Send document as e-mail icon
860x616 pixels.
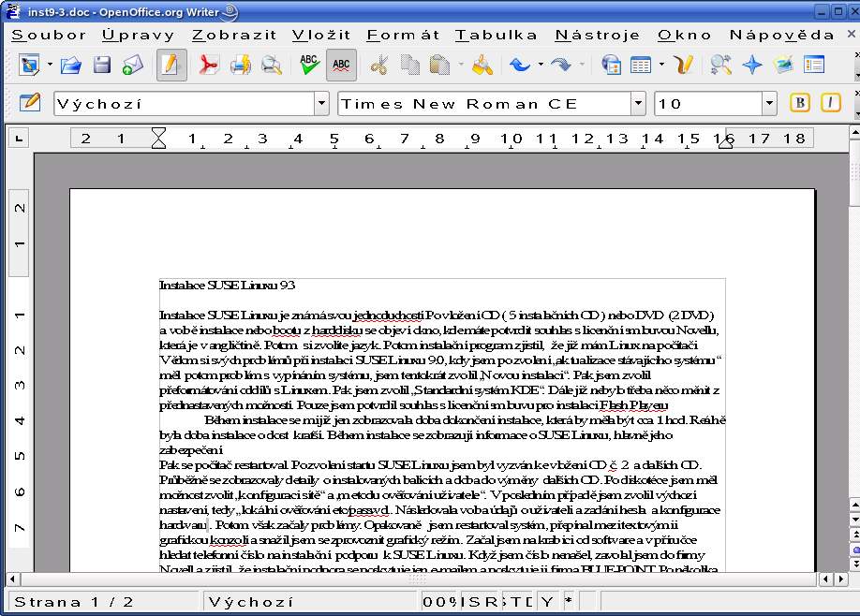[x=133, y=65]
